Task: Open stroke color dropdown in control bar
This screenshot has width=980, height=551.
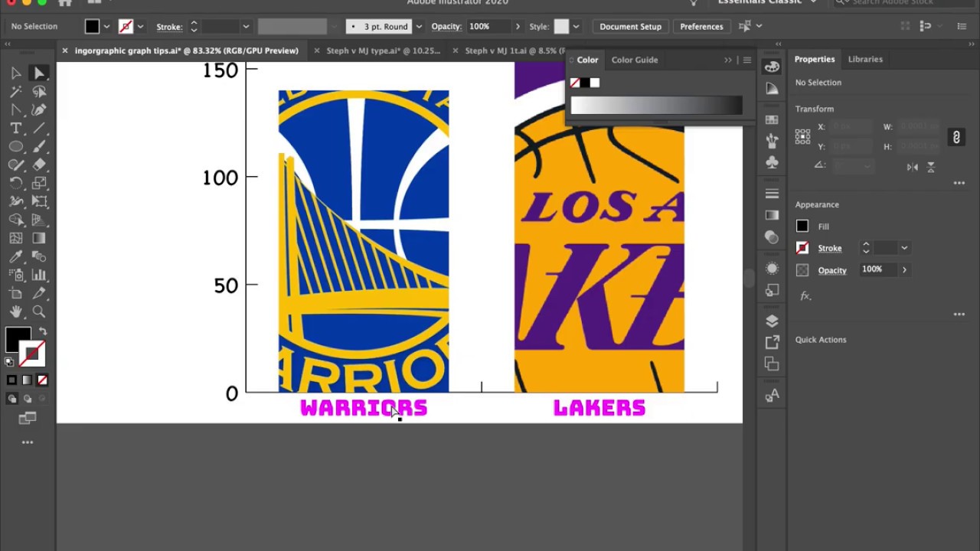Action: click(x=139, y=27)
